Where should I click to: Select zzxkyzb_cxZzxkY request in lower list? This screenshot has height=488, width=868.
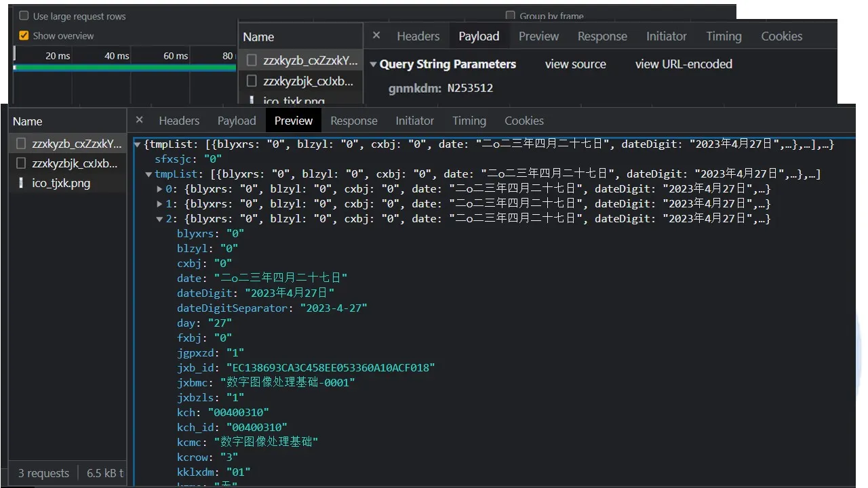[x=68, y=144]
